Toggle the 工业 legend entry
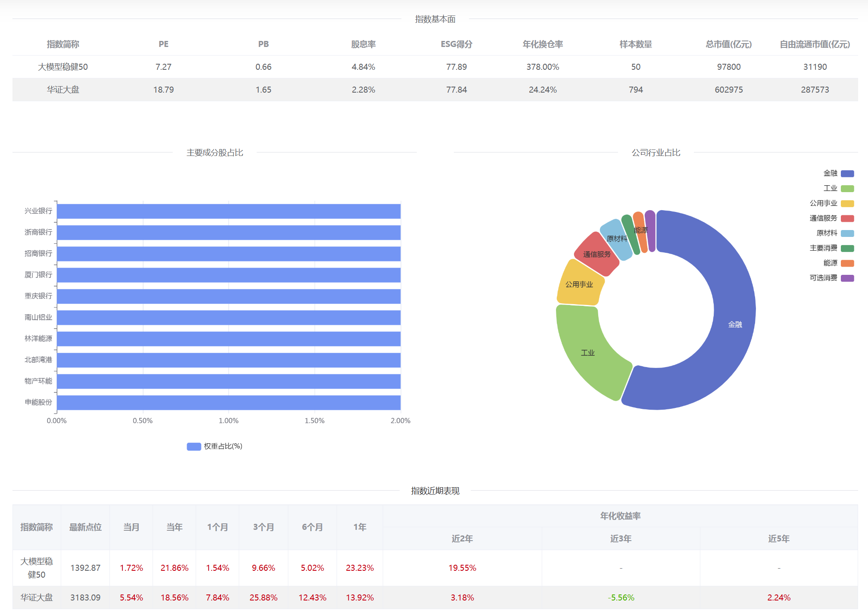This screenshot has height=616, width=868. [x=847, y=189]
